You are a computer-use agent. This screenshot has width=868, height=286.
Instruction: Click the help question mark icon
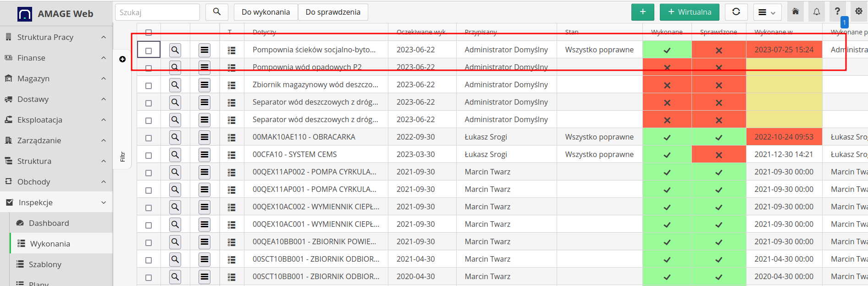tap(837, 12)
